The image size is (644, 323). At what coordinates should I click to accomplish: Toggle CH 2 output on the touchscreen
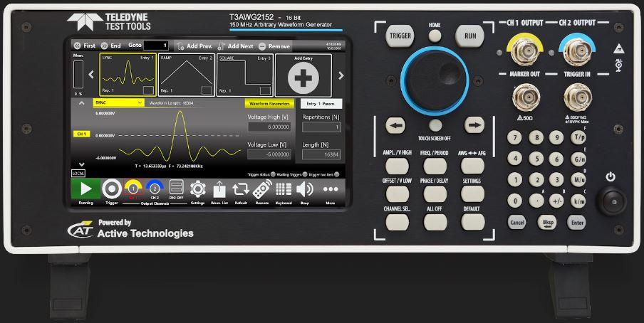(155, 188)
